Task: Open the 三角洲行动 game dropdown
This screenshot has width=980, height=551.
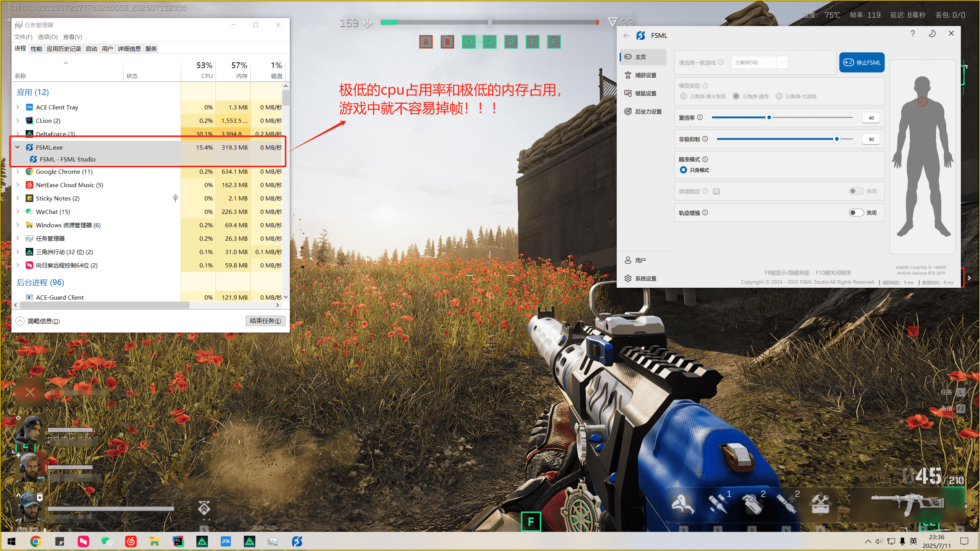Action: (x=759, y=63)
